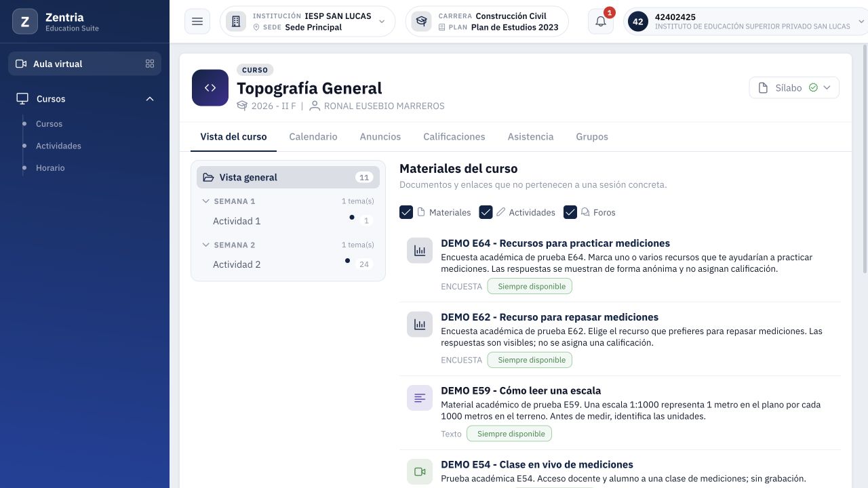This screenshot has width=868, height=488.
Task: Open DEMO E59 - Cómo leer una escala
Action: (x=521, y=390)
